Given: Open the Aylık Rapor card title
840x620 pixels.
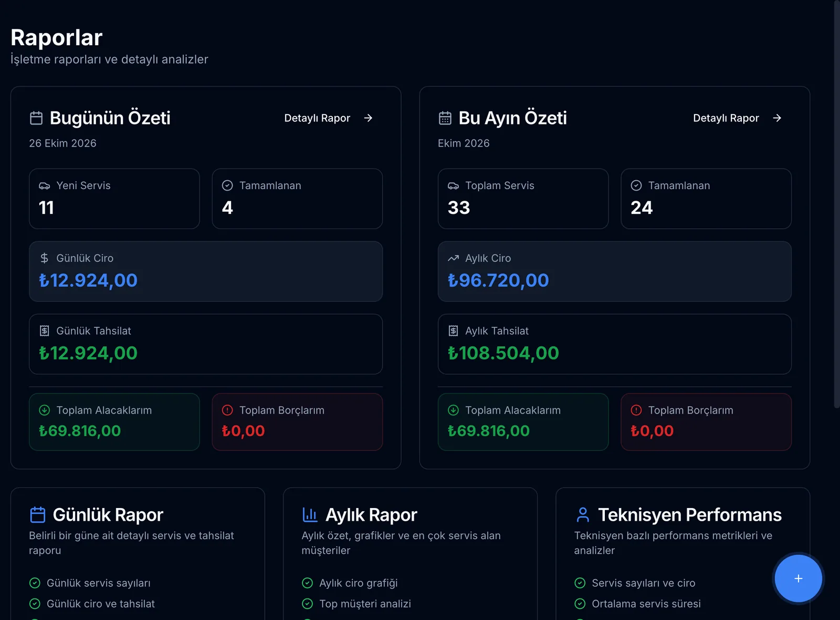Looking at the screenshot, I should click(x=371, y=515).
